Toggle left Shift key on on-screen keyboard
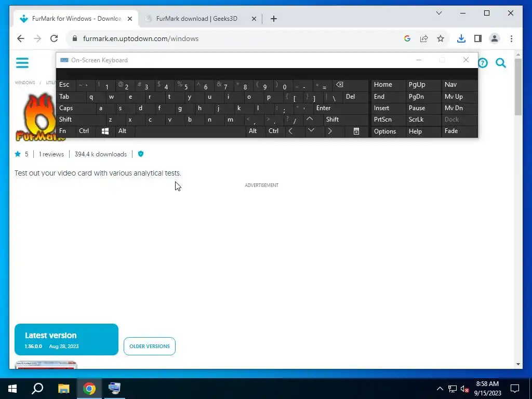This screenshot has height=399, width=532. [x=81, y=119]
